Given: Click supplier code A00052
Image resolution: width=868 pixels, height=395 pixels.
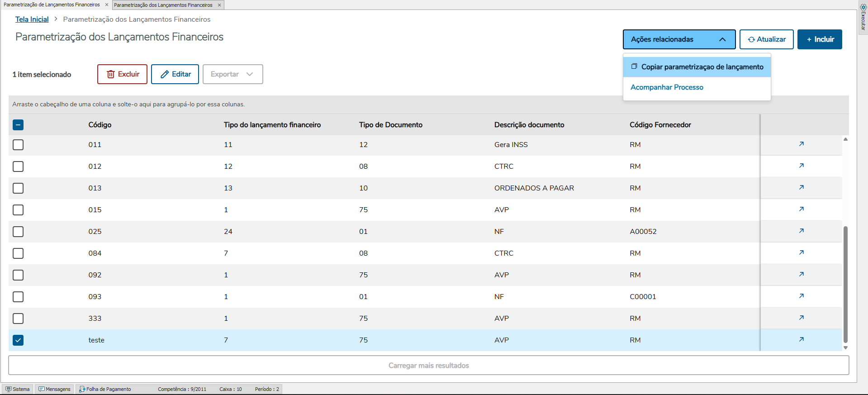Looking at the screenshot, I should point(643,232).
